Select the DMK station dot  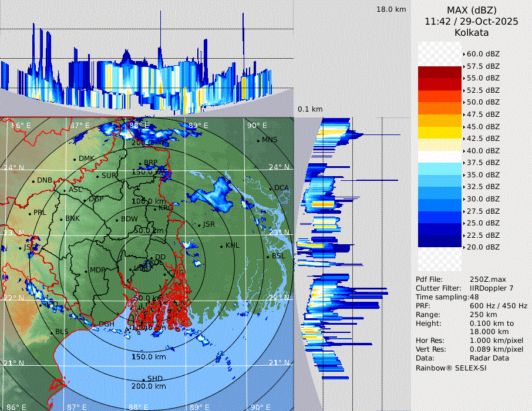[x=75, y=159]
